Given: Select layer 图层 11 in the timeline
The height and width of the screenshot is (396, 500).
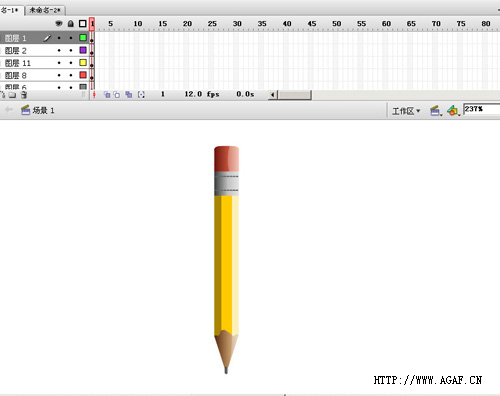Looking at the screenshot, I should point(44,63).
